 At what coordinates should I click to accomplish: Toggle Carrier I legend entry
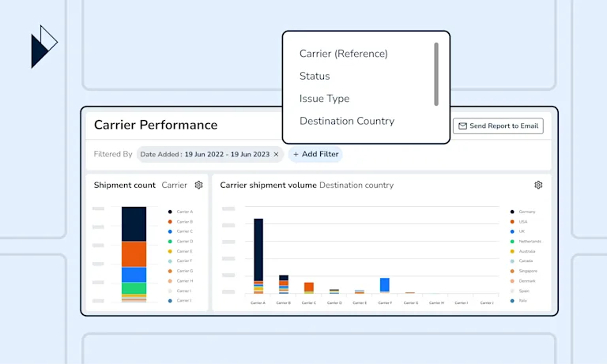tap(180, 291)
